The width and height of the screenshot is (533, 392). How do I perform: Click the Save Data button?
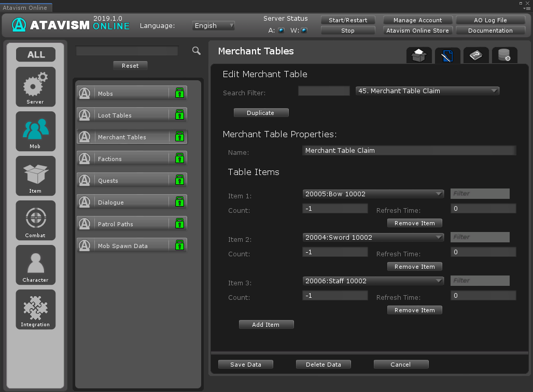[246, 365]
